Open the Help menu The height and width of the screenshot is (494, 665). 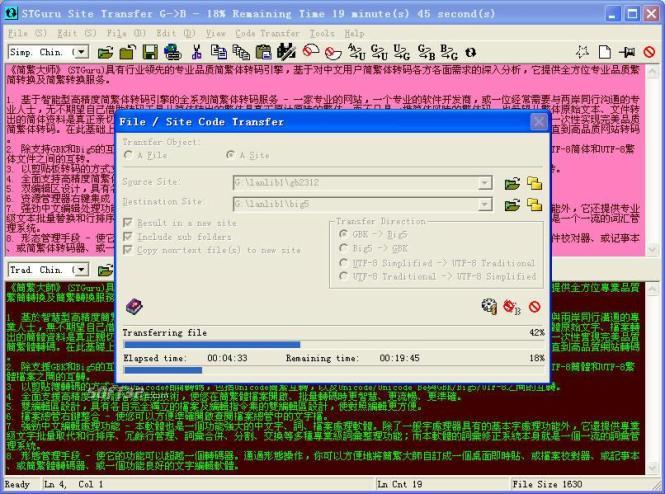tap(354, 33)
